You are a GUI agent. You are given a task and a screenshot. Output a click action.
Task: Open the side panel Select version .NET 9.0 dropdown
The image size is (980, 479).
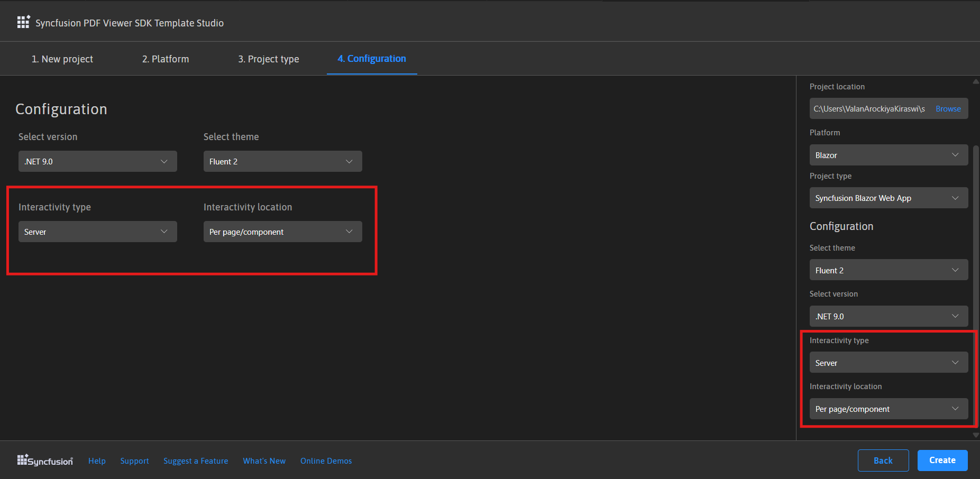(889, 316)
